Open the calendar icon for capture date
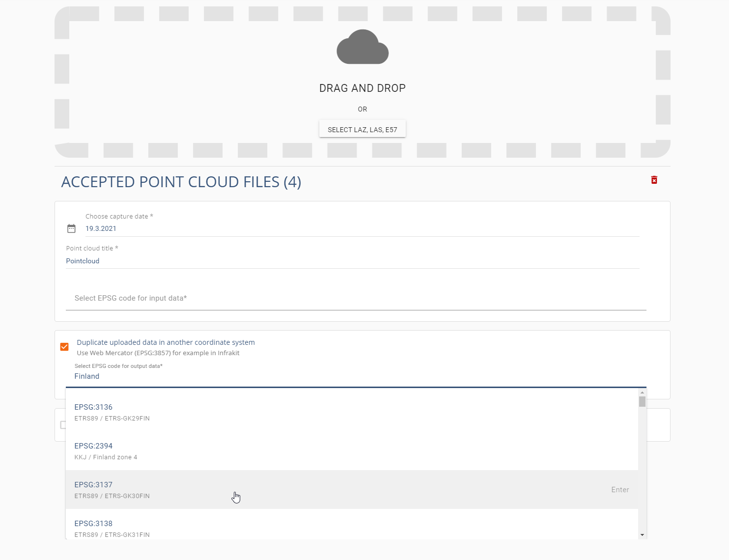This screenshot has height=560, width=729. pyautogui.click(x=71, y=228)
